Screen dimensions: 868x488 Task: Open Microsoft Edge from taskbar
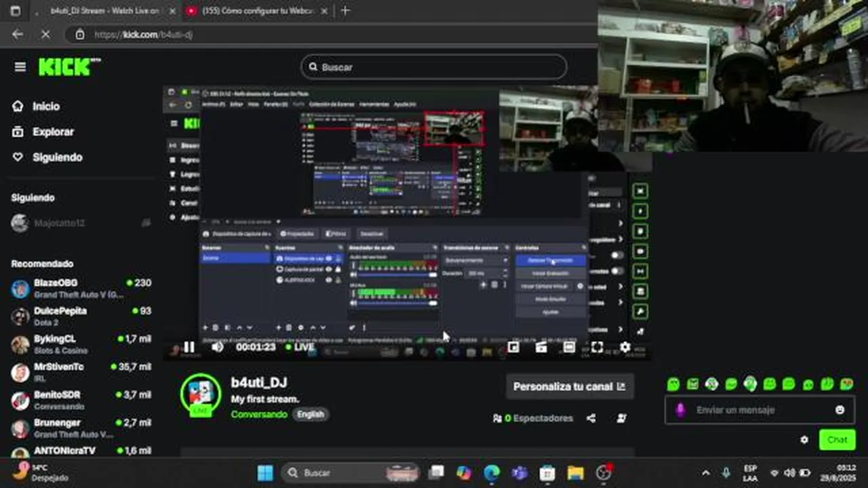coord(492,472)
